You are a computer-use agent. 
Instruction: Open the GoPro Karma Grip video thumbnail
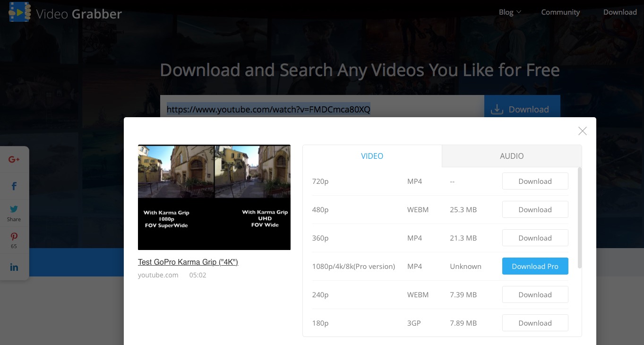pyautogui.click(x=214, y=197)
